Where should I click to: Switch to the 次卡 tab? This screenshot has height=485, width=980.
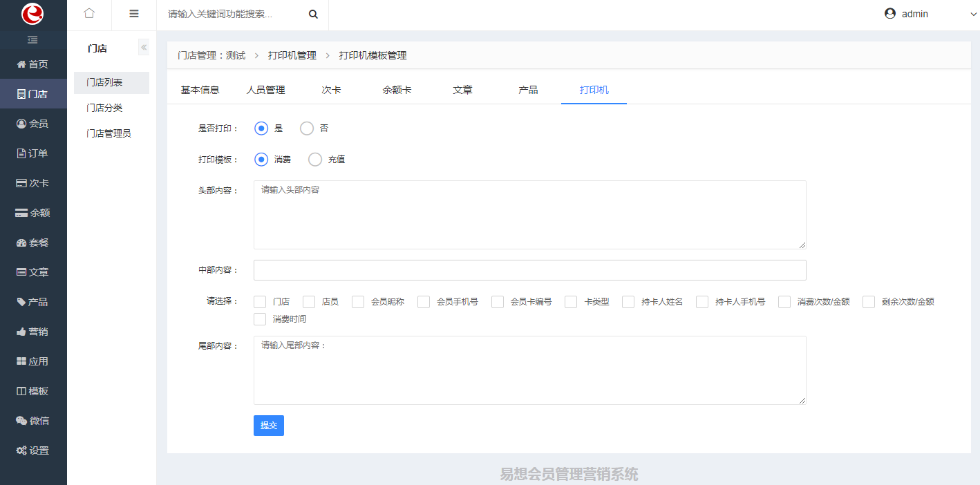click(x=331, y=90)
